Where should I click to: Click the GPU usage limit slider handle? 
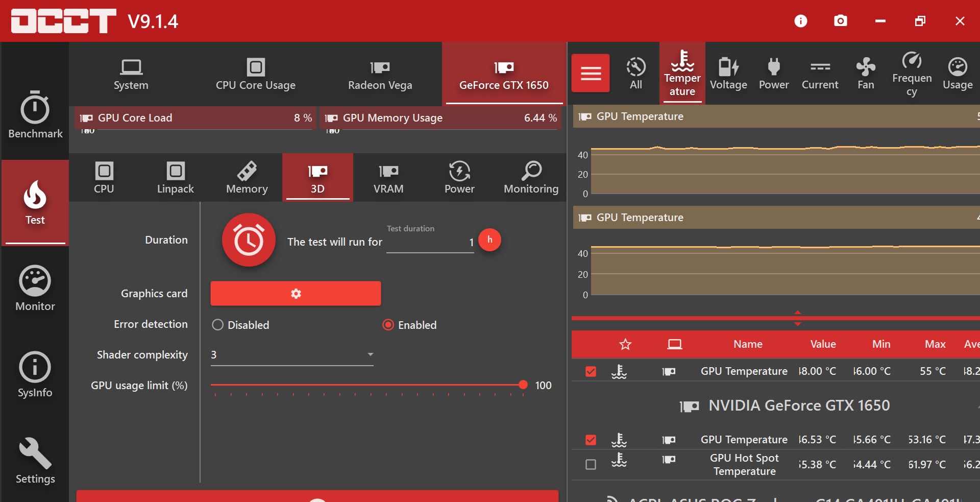(523, 385)
